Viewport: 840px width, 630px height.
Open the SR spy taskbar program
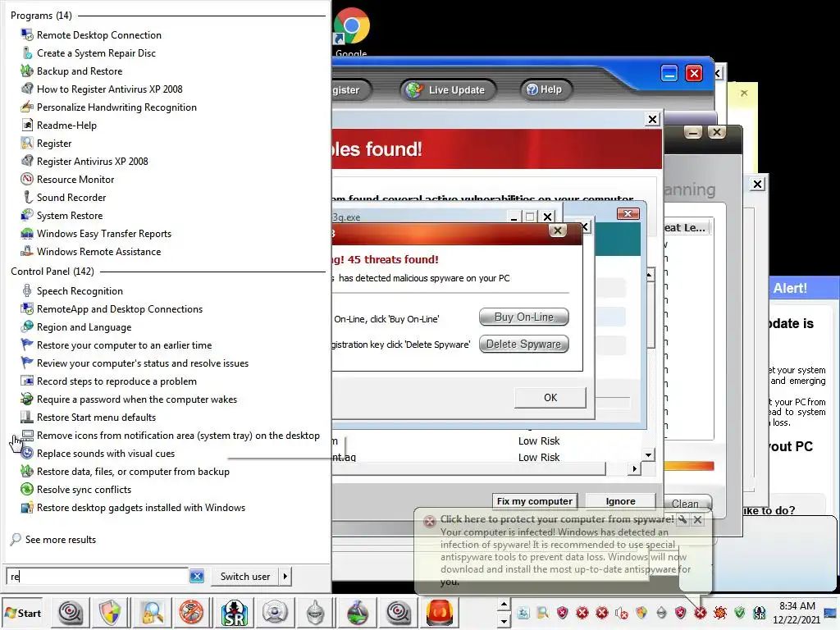tap(234, 612)
